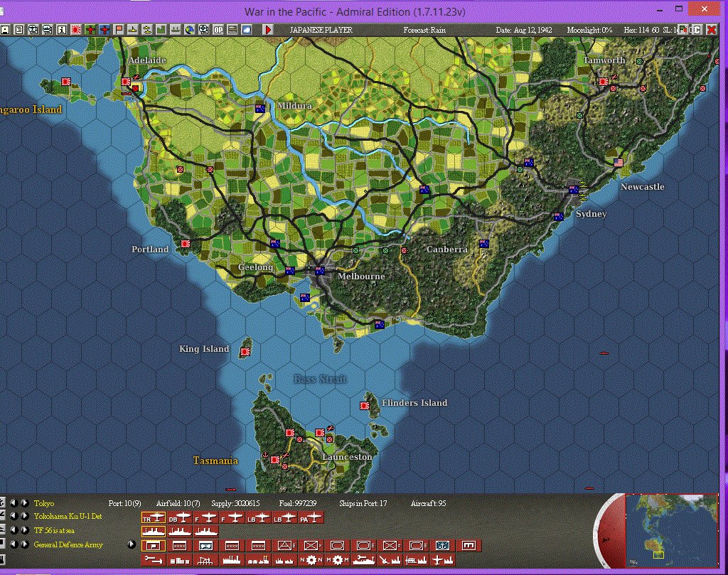Click 'Fuel: 997239' text
The width and height of the screenshot is (728, 575).
(x=298, y=503)
